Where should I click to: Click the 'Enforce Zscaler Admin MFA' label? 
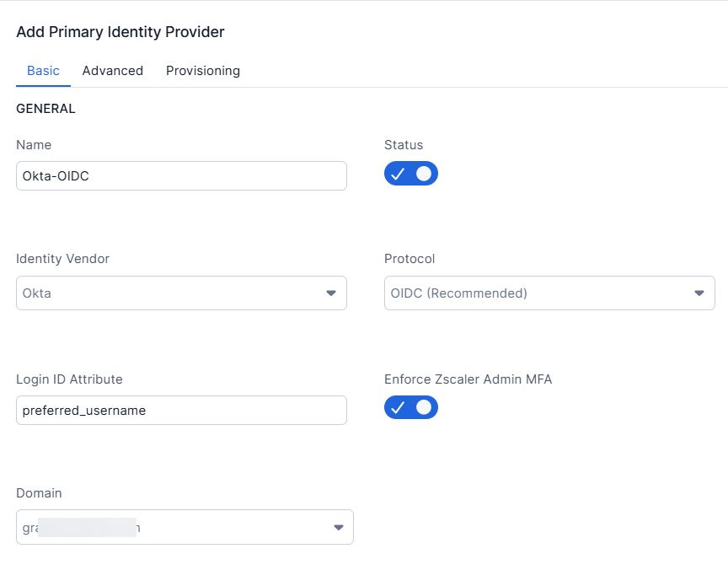tap(468, 379)
